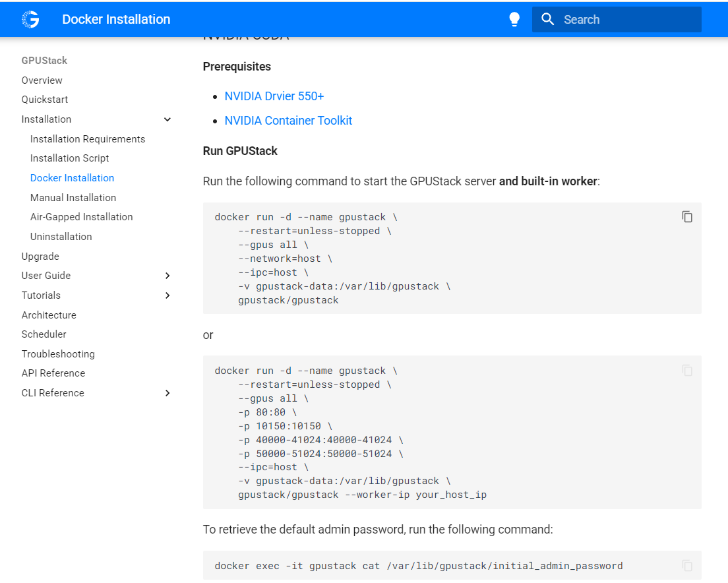728x583 pixels.
Task: Open the API Reference page
Action: (53, 373)
